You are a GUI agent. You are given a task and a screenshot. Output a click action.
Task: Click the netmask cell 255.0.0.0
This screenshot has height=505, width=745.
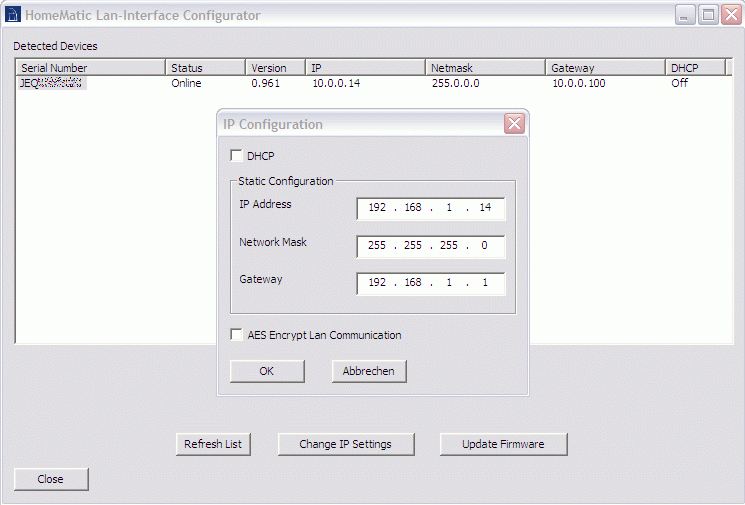tap(456, 83)
